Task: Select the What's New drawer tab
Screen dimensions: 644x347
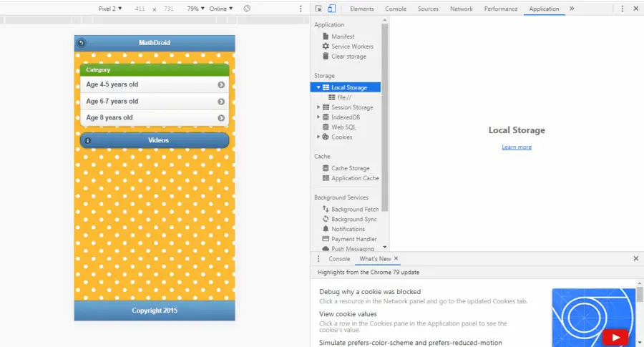Action: [x=375, y=259]
